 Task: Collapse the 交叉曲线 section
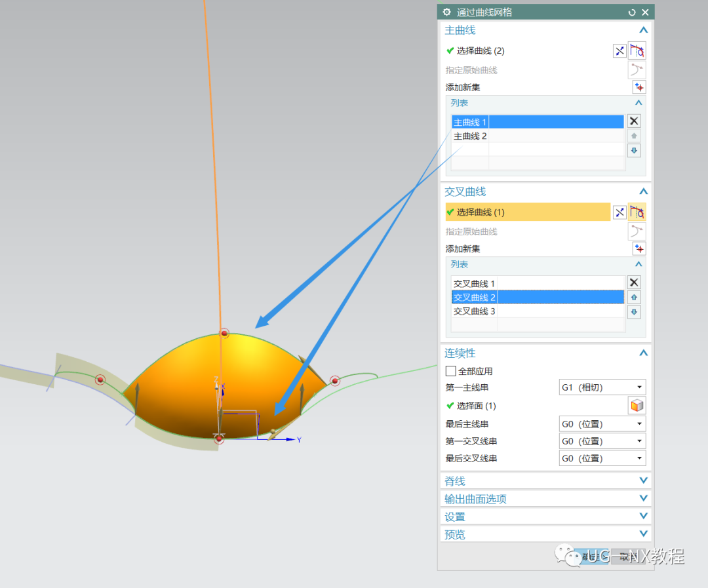[x=644, y=191]
